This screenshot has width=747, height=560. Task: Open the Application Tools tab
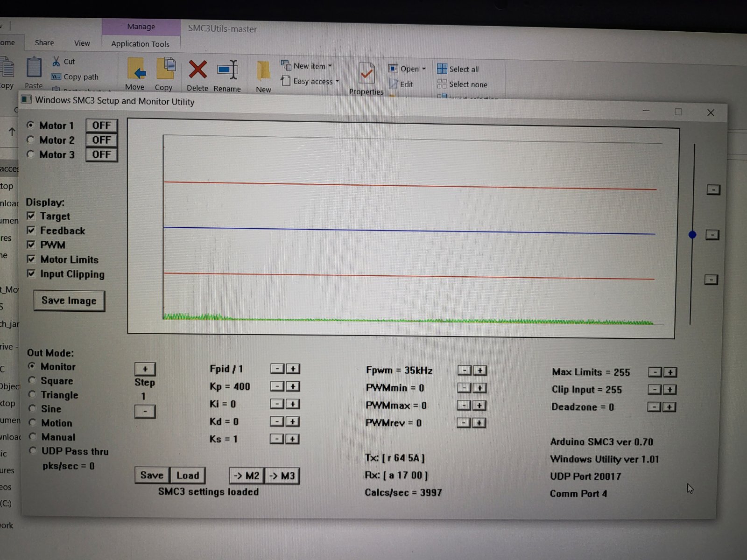point(140,44)
